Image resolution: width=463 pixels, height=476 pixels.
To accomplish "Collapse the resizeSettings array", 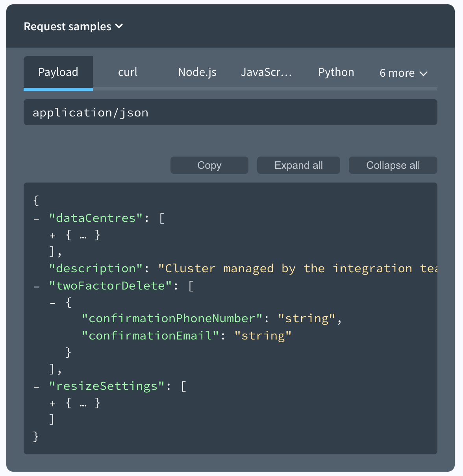I will [36, 386].
